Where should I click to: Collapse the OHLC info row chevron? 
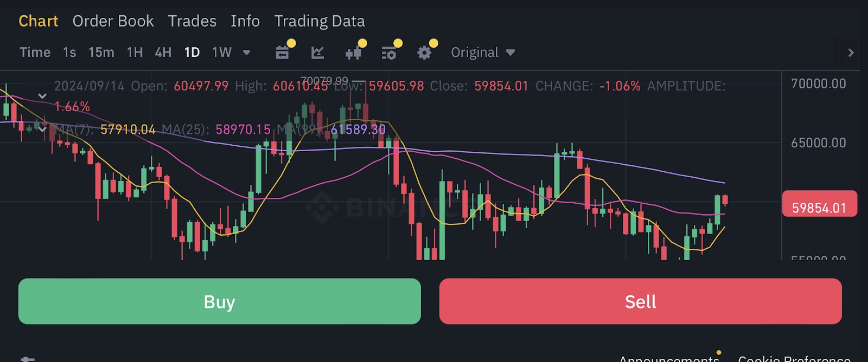(42, 94)
